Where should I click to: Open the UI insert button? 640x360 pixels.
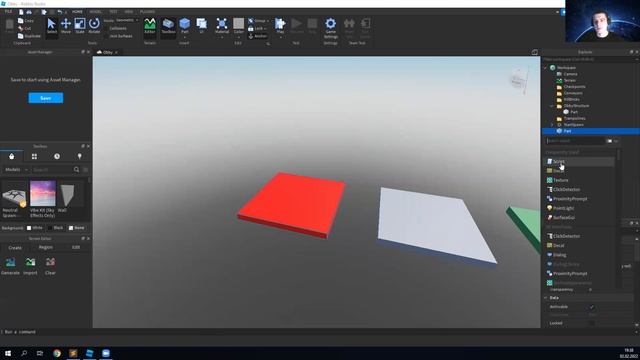coord(202,25)
